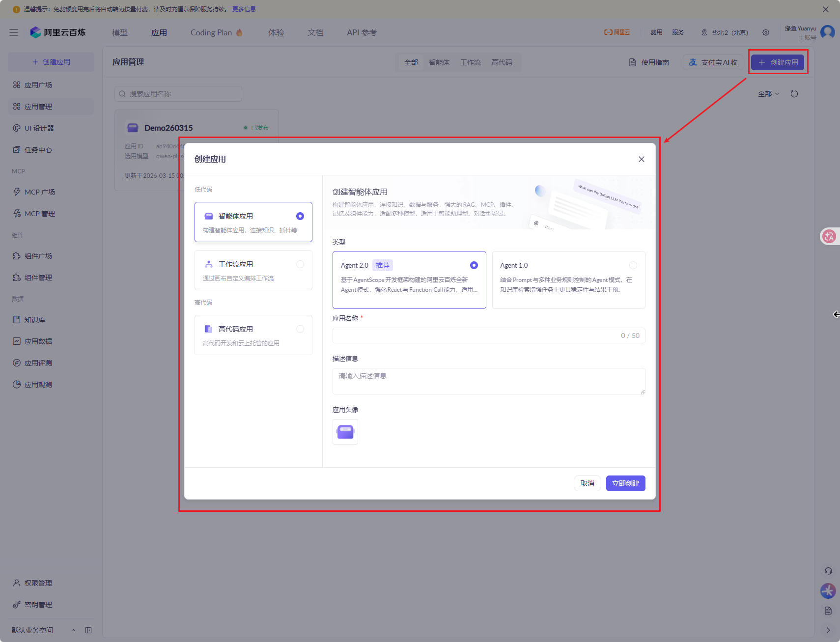This screenshot has height=642, width=840.
Task: Select the High-code application radio option
Action: [300, 329]
